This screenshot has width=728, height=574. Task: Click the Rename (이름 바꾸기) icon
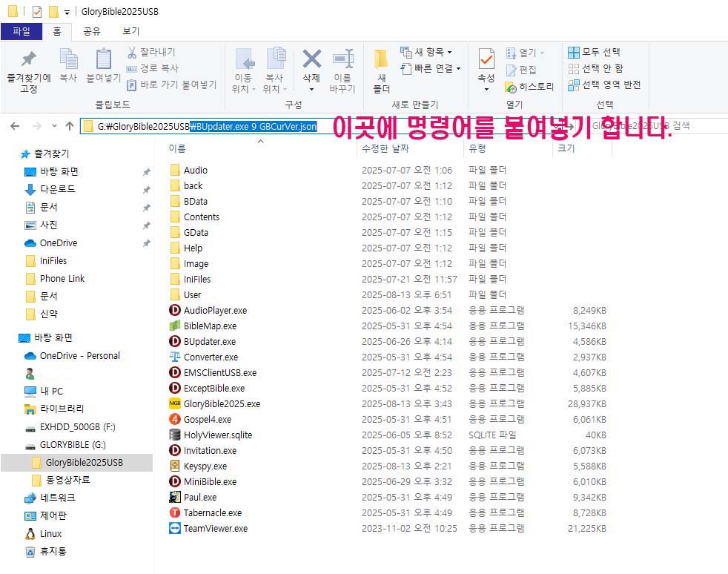click(x=343, y=59)
